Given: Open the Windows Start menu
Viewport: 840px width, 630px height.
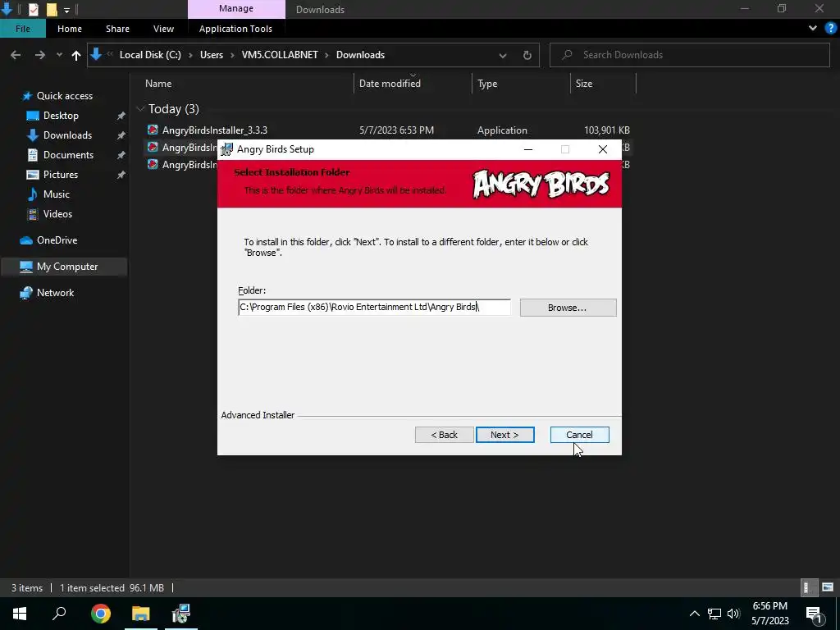Looking at the screenshot, I should 20,614.
